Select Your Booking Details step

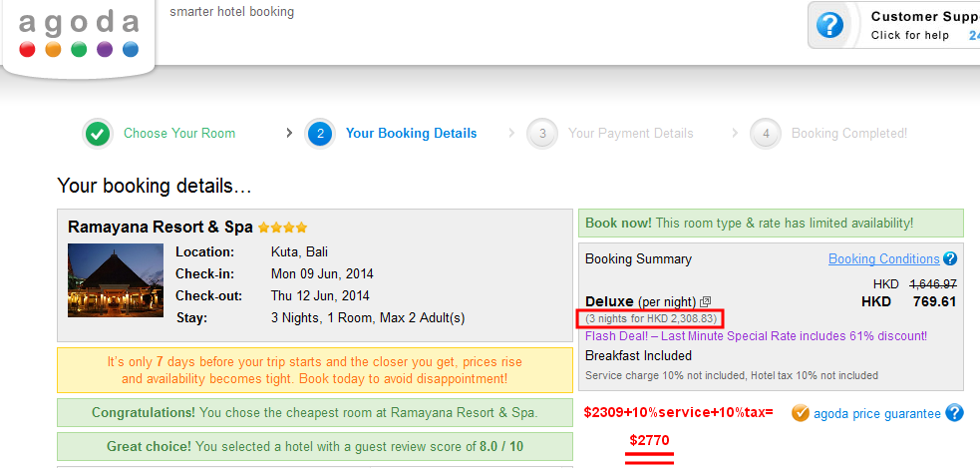click(411, 134)
